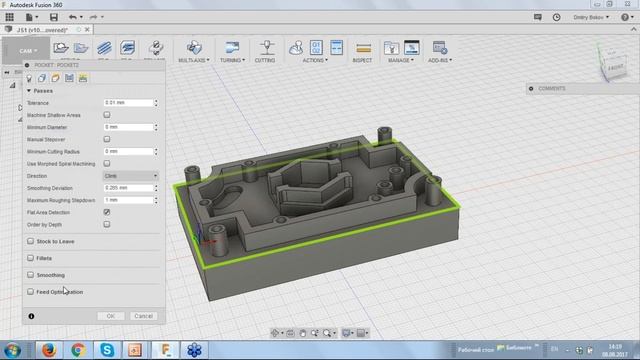640x360 pixels.
Task: Uncheck the Flat Area Detection checkbox
Action: [107, 212]
